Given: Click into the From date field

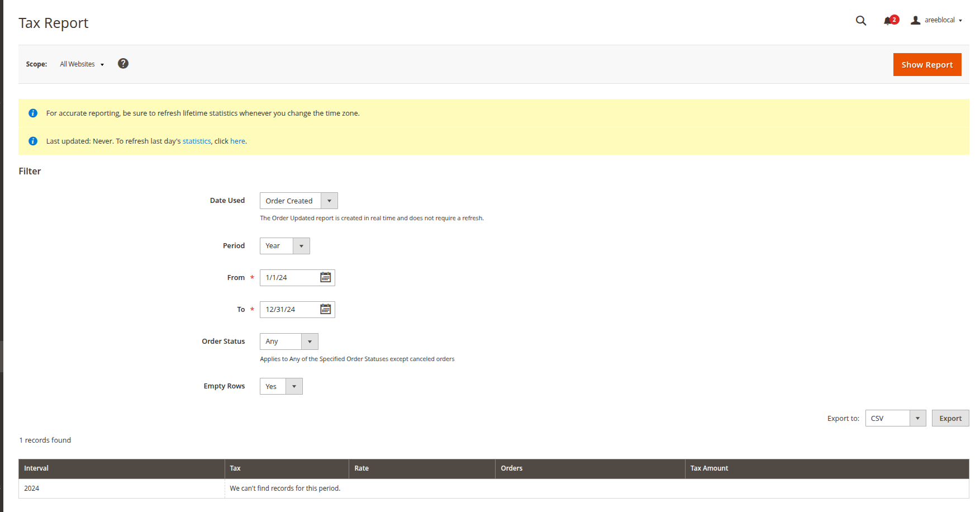Looking at the screenshot, I should click(289, 278).
